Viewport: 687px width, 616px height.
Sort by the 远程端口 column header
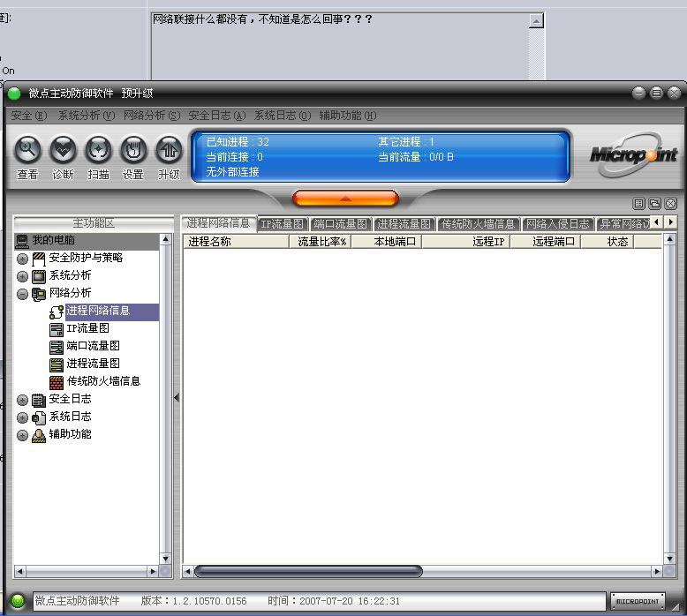pos(546,242)
